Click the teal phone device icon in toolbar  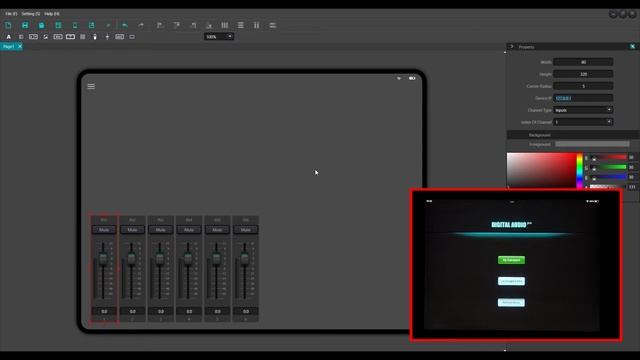click(75, 25)
